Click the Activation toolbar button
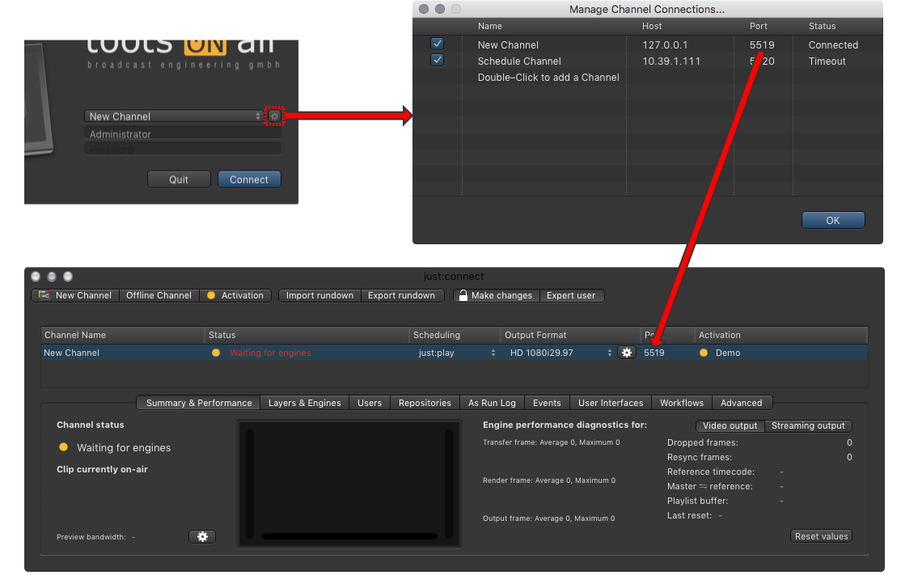 point(235,295)
